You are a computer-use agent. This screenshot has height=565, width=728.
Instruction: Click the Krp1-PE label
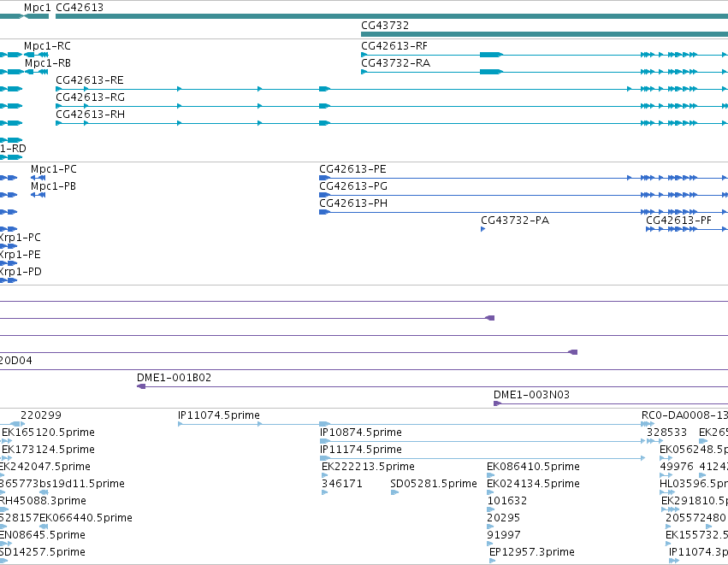[20, 255]
